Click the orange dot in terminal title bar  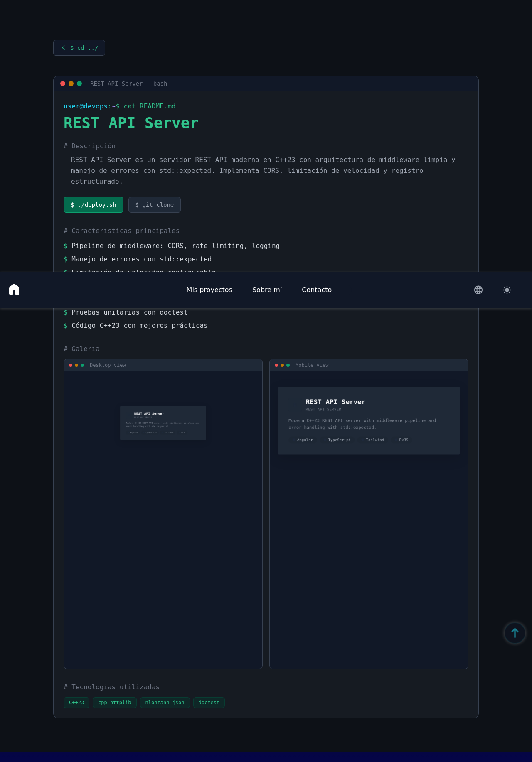(71, 84)
